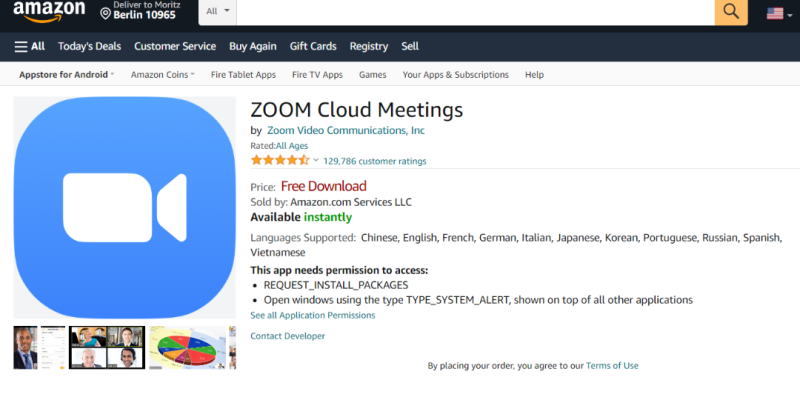Open the hamburger All menu
The width and height of the screenshot is (800, 400).
pos(30,46)
